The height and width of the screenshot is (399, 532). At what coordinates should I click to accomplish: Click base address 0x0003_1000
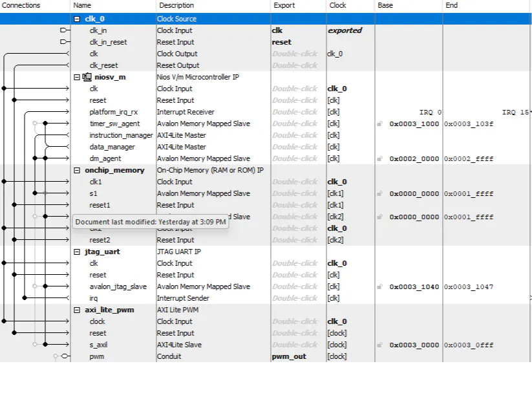tap(414, 124)
